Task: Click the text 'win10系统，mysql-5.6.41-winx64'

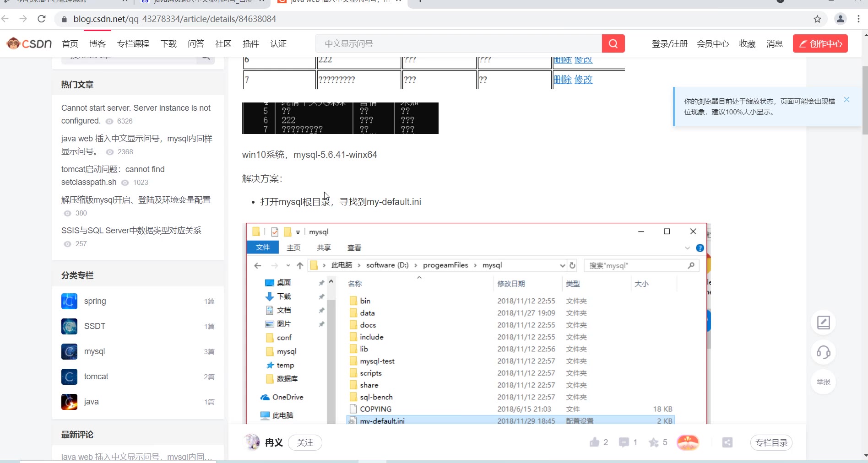Action: pos(309,155)
